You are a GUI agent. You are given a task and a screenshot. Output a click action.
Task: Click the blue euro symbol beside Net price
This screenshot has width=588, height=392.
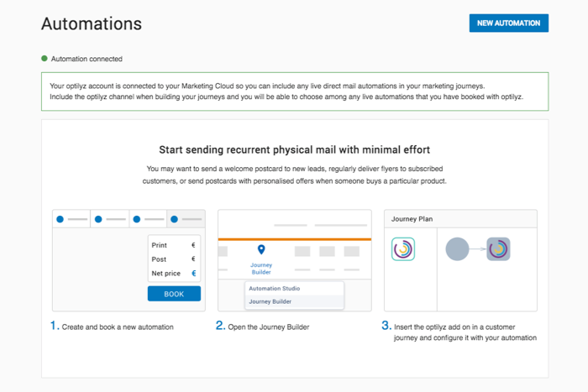coord(194,274)
